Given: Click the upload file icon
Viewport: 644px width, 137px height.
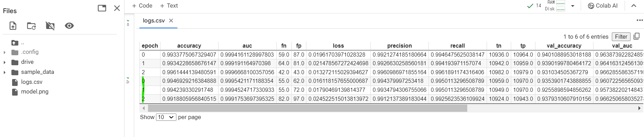Looking at the screenshot, I should coord(13,26).
